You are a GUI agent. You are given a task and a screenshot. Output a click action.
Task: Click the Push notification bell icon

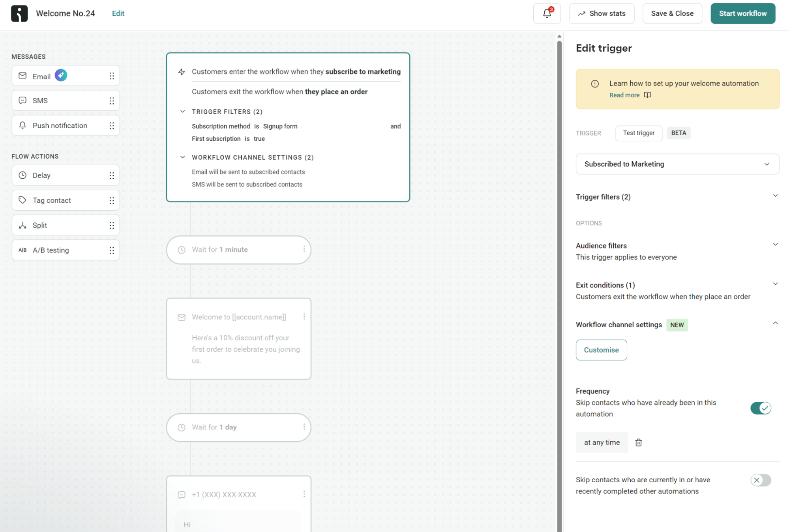[x=22, y=125]
